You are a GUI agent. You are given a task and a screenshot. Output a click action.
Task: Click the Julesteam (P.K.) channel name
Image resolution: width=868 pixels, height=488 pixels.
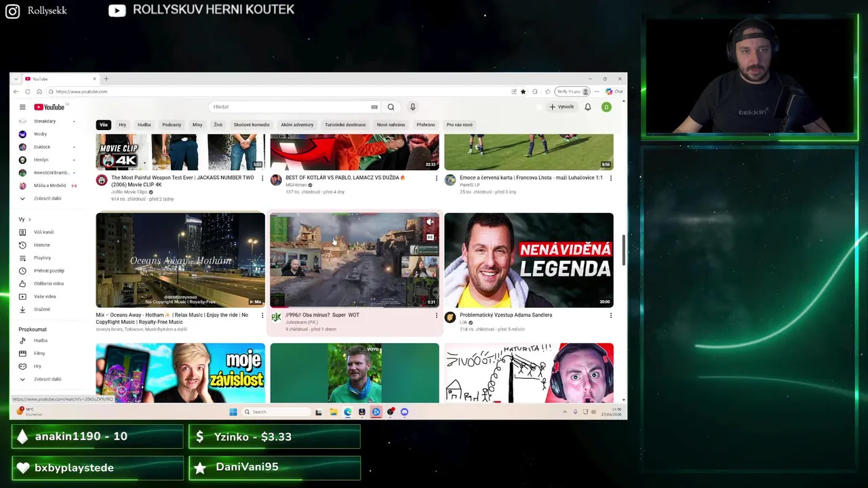click(302, 322)
